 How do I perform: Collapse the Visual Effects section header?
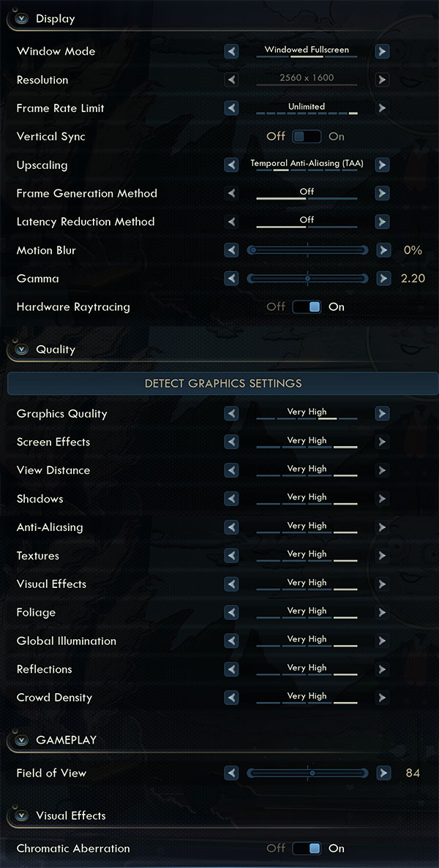pyautogui.click(x=21, y=816)
